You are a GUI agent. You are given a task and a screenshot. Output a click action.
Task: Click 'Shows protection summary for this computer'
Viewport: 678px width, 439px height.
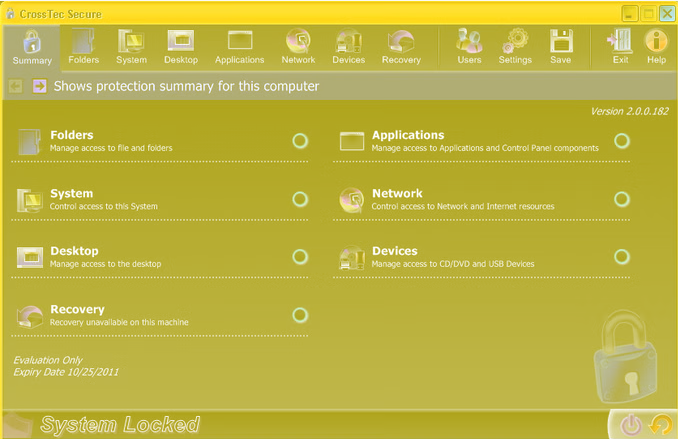pyautogui.click(x=186, y=86)
